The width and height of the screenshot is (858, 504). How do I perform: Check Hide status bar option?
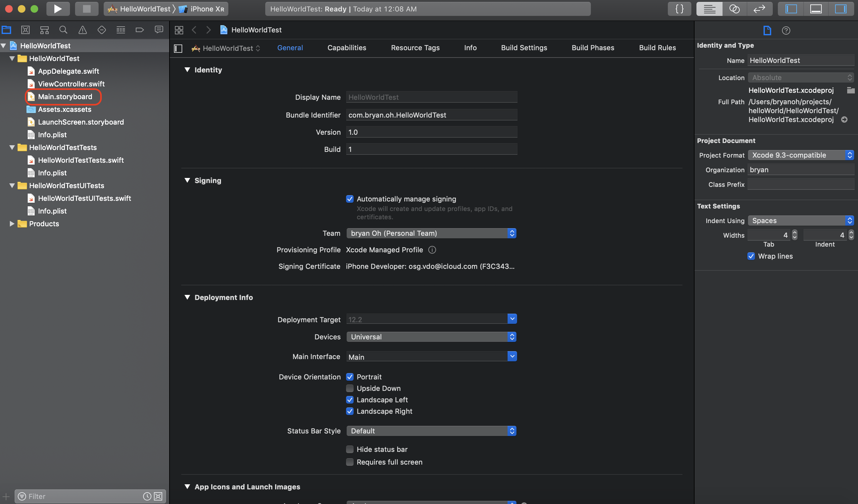pos(350,449)
